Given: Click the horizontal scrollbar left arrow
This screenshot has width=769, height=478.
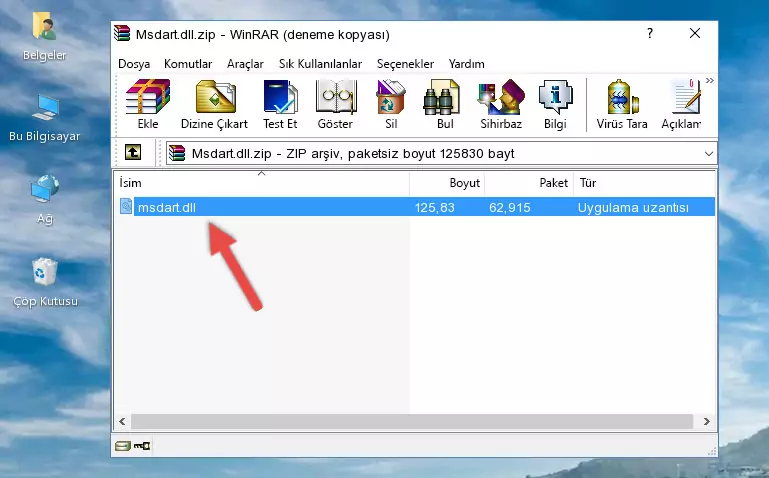Looking at the screenshot, I should (122, 421).
